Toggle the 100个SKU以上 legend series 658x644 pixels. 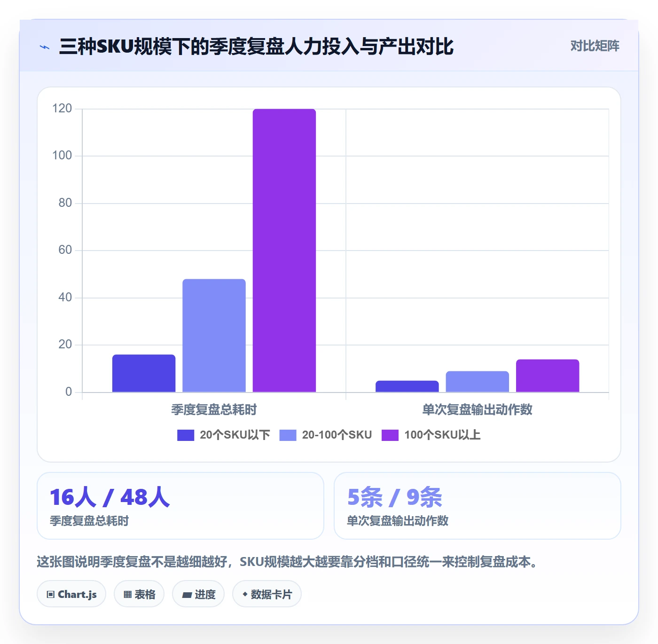(x=431, y=435)
